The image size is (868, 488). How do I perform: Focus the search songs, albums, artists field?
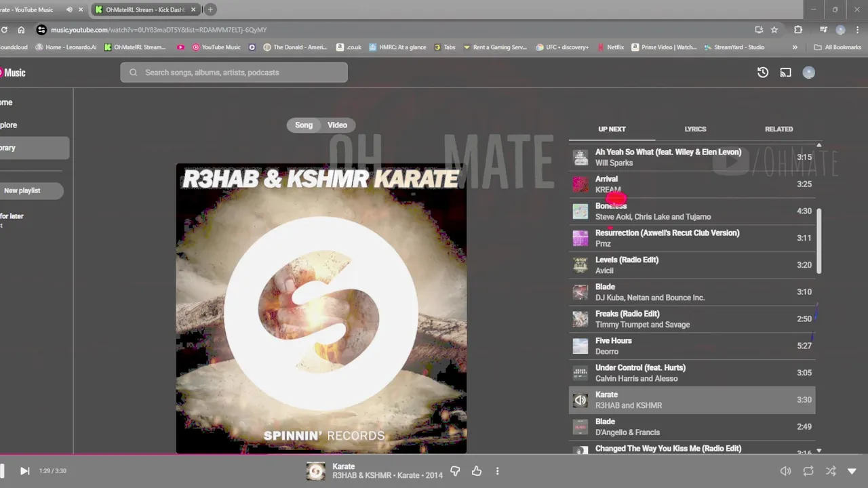pos(234,73)
